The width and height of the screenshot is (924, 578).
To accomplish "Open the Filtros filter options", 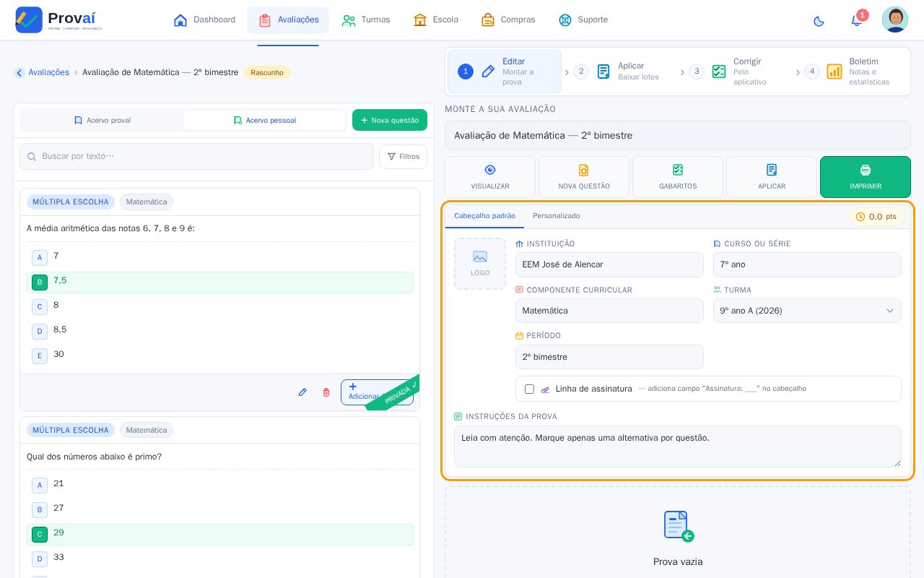I will click(403, 157).
